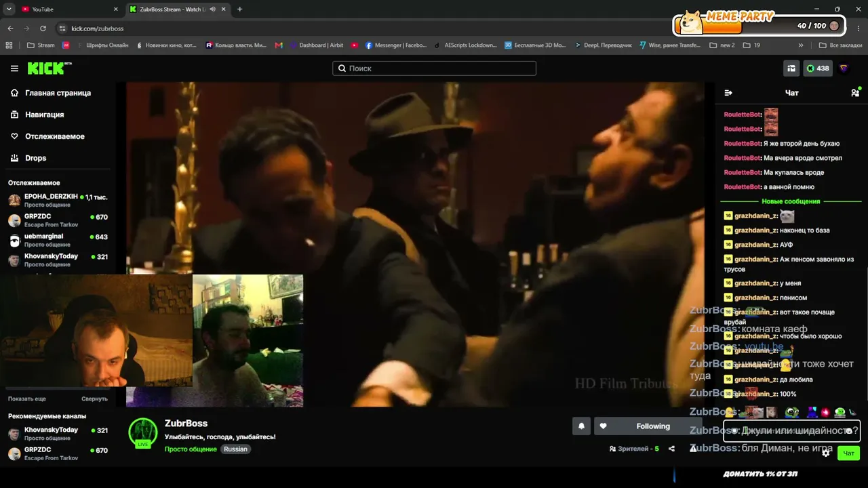Click the video player area
Viewport: 868px width, 488px height.
(x=415, y=245)
